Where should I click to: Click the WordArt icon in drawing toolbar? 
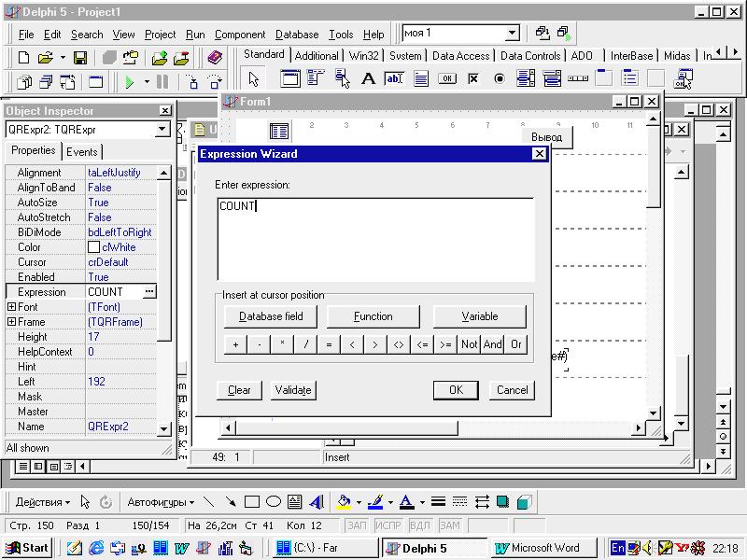coord(317,502)
